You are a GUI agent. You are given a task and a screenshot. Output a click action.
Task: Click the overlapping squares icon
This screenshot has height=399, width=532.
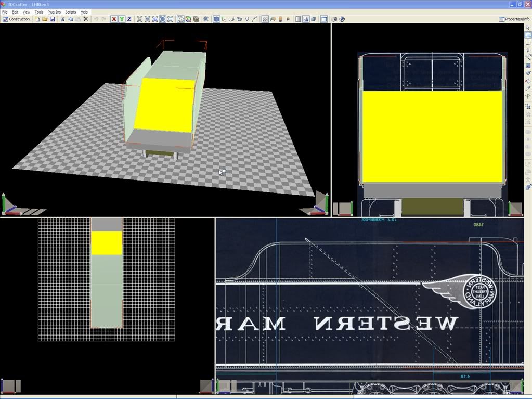(314, 19)
